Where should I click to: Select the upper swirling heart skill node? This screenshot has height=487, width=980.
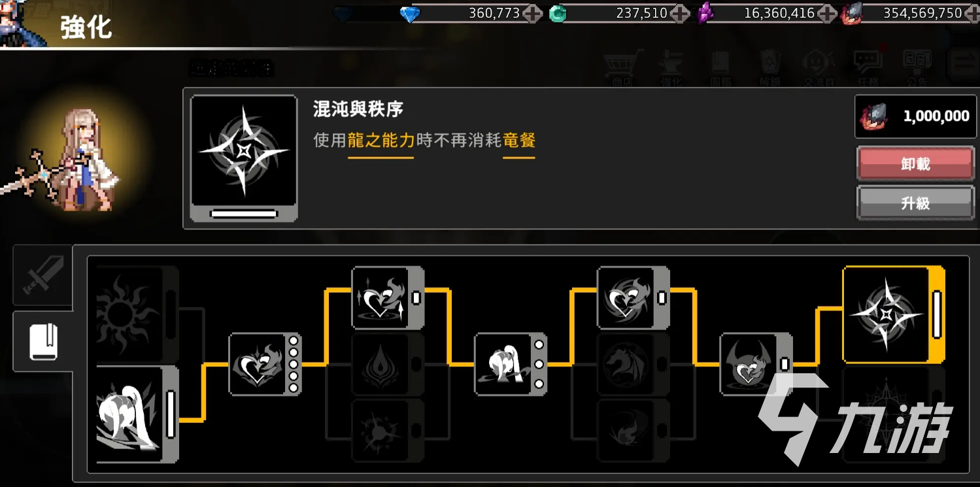pyautogui.click(x=634, y=297)
